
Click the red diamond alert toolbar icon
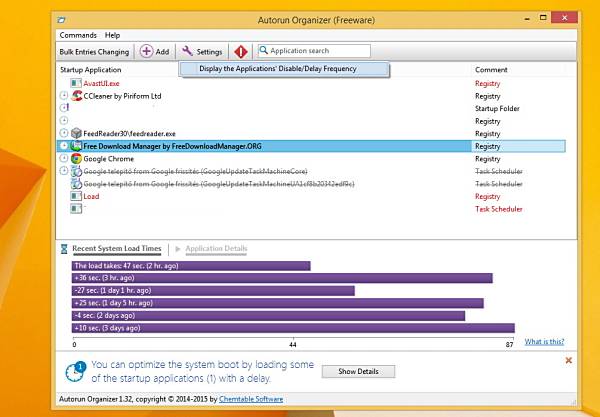(x=241, y=52)
